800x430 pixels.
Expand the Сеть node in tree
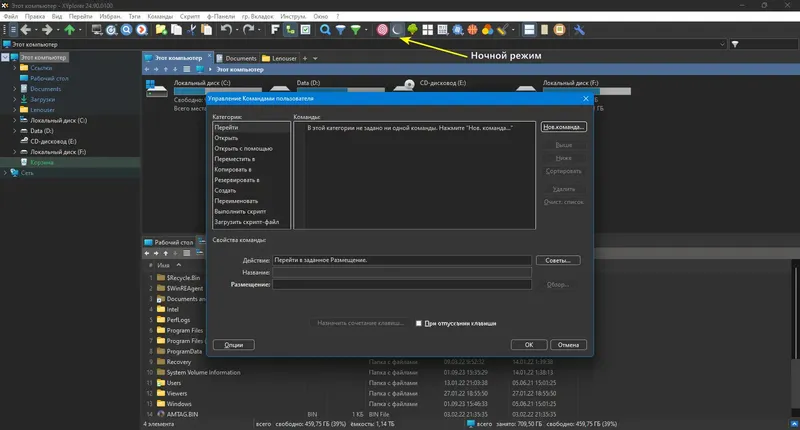click(x=5, y=173)
